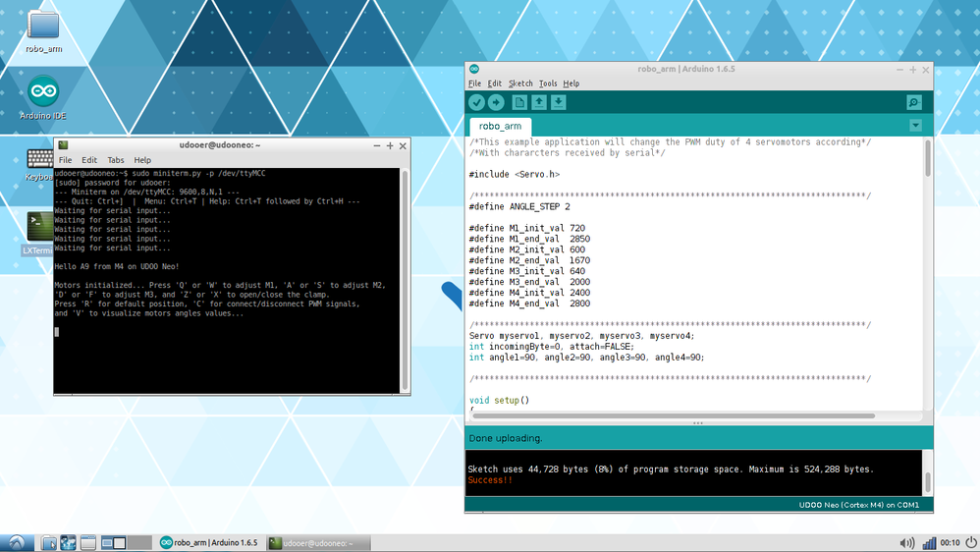Viewport: 980px width, 552px height.
Task: Open the Arduino Help menu
Action: (571, 83)
